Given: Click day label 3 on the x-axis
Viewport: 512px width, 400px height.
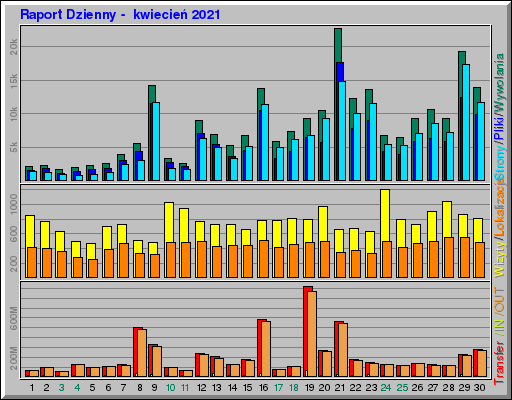Looking at the screenshot, I should (x=61, y=388).
